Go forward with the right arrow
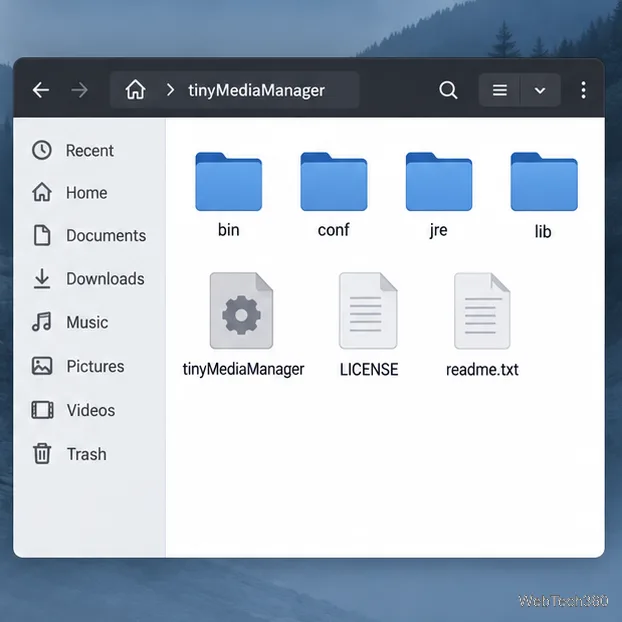The image size is (622, 622). (80, 90)
